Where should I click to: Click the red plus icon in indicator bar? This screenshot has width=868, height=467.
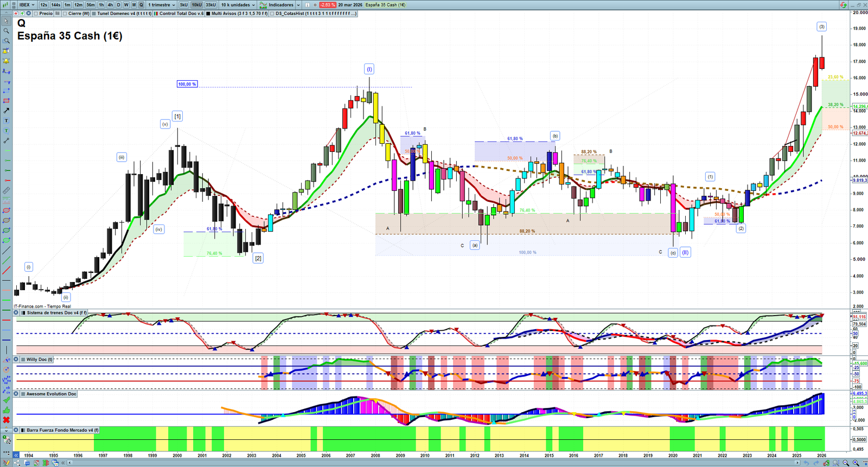coord(16,14)
